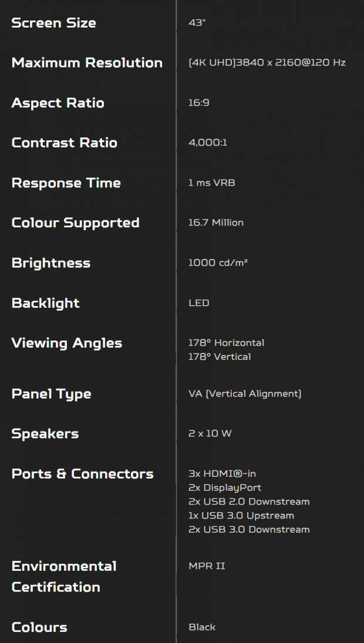Select the 43" screen size value

pyautogui.click(x=197, y=22)
